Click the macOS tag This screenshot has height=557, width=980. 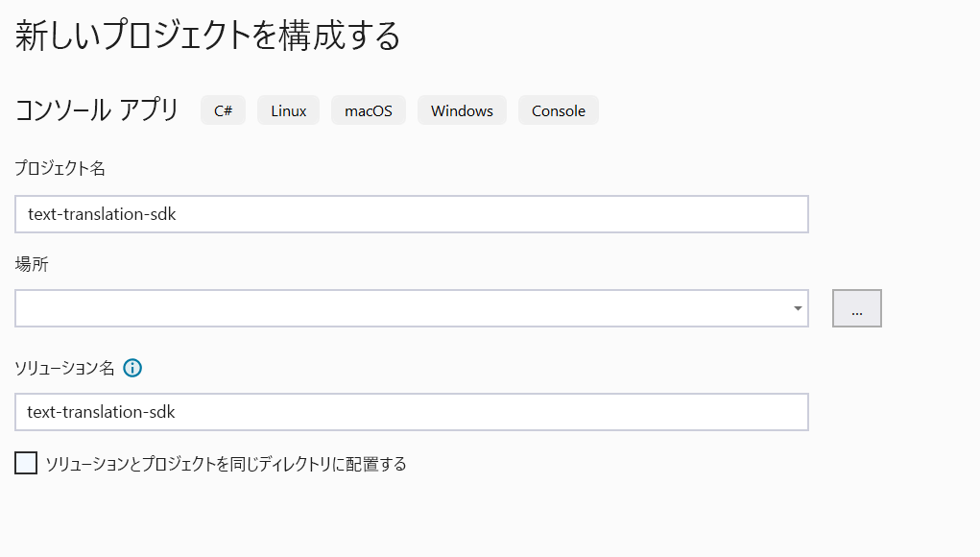(369, 110)
